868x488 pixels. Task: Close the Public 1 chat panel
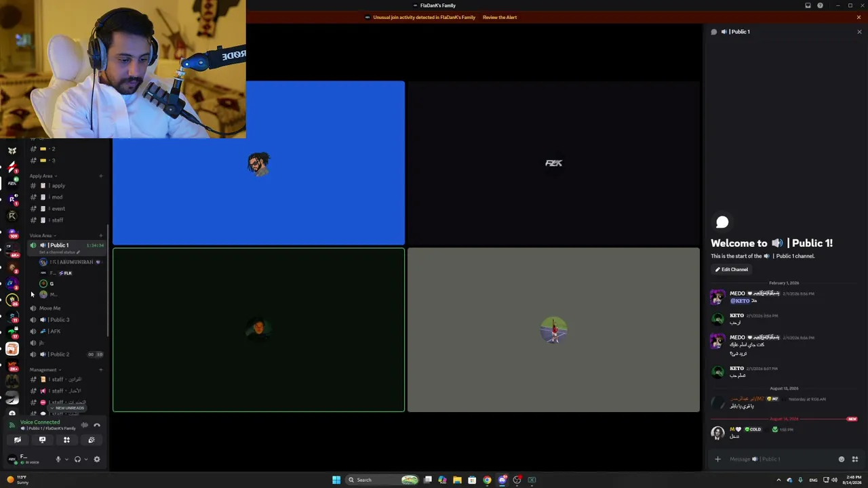859,32
